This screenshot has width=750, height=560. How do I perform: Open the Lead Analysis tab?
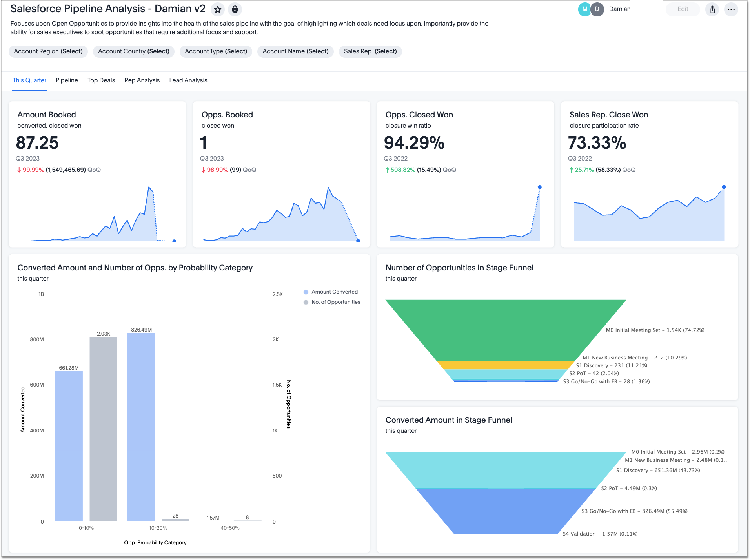(x=188, y=80)
